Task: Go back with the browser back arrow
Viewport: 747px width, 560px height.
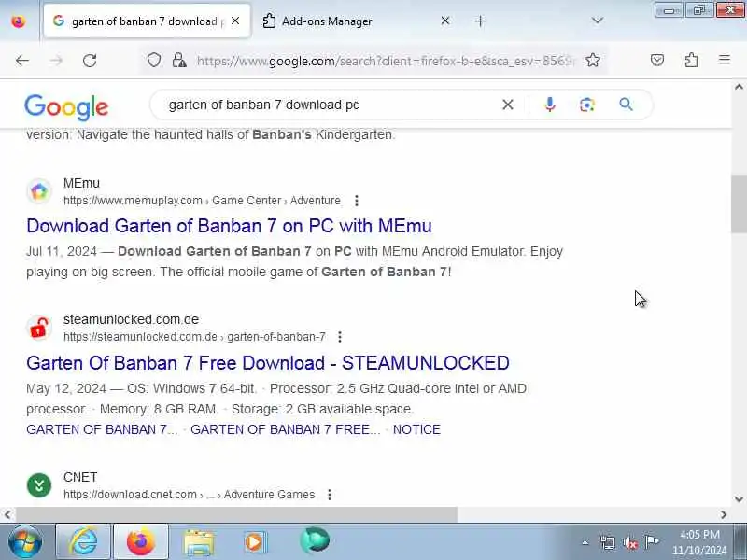Action: point(22,61)
